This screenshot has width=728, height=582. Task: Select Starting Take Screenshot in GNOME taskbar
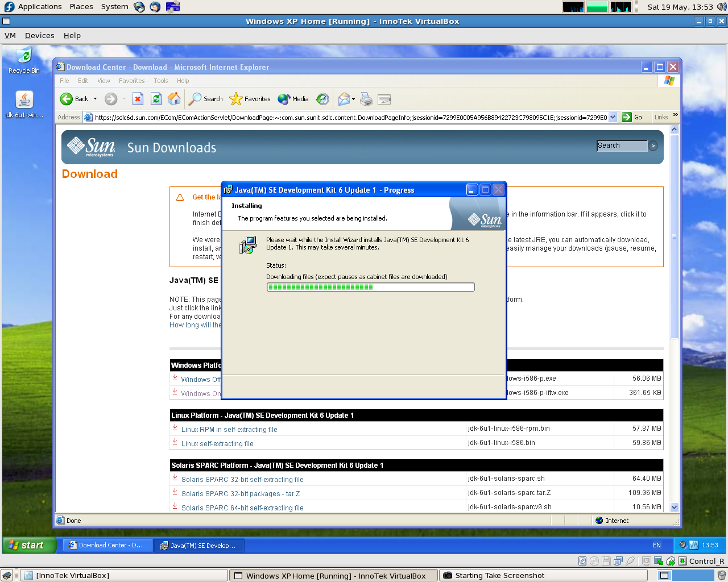(x=543, y=575)
